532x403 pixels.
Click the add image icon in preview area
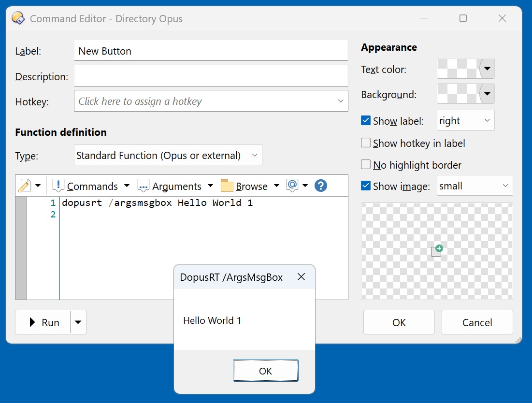tap(437, 251)
